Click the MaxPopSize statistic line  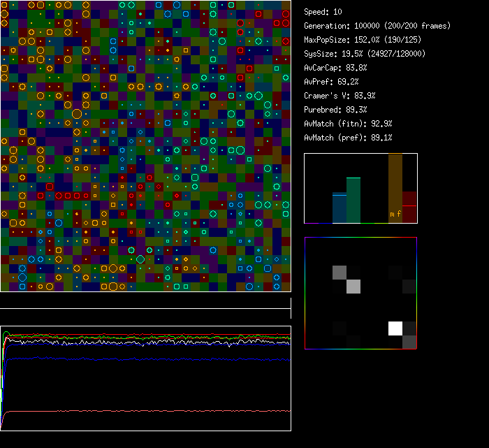coord(361,40)
